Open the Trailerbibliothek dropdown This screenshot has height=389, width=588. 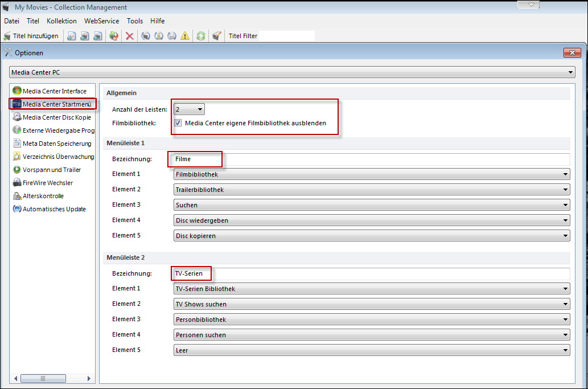tap(372, 190)
